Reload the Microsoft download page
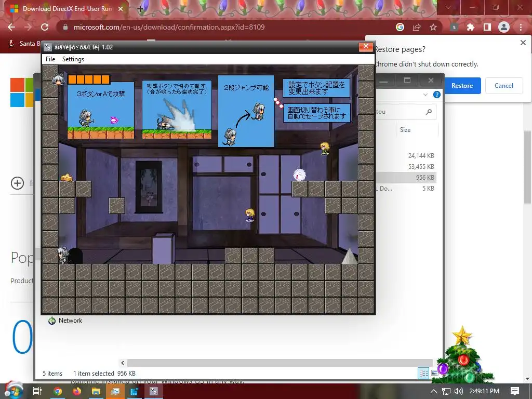Viewport: 532px width, 399px height. (45, 27)
